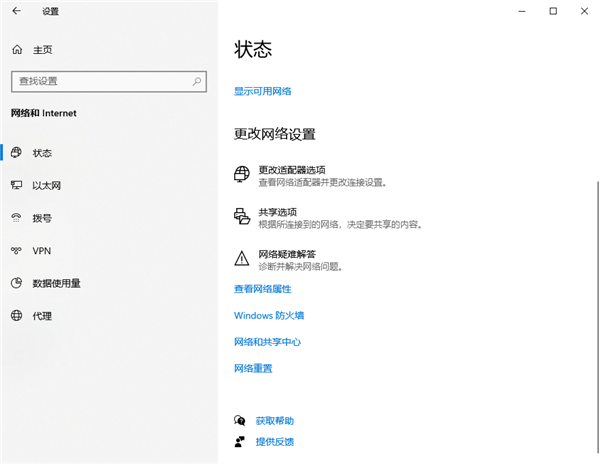Click the 以太网 monitor icon
Viewport: 600px width, 464px height.
[x=16, y=185]
